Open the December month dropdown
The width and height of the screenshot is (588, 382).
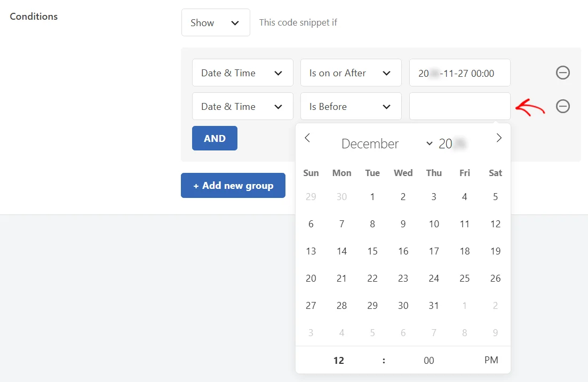coord(386,144)
